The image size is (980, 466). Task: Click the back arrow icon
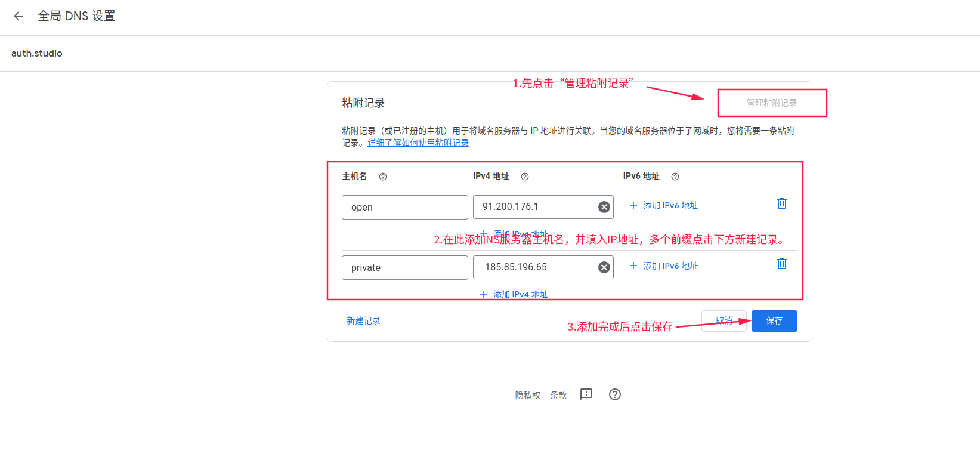pos(18,16)
